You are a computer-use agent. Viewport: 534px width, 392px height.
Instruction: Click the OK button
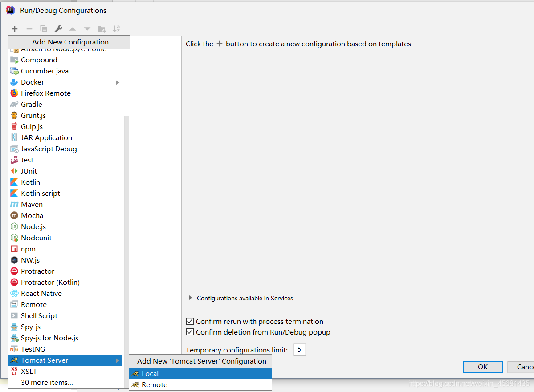point(483,367)
